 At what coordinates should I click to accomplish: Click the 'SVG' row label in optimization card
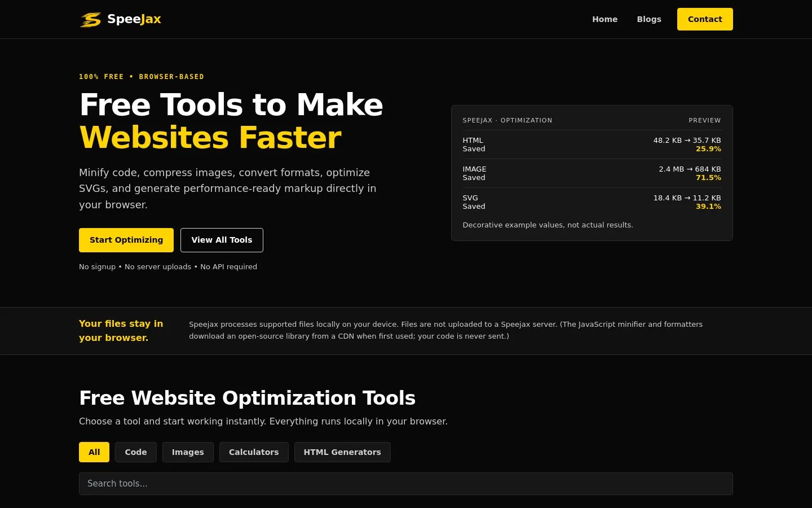[x=470, y=198]
